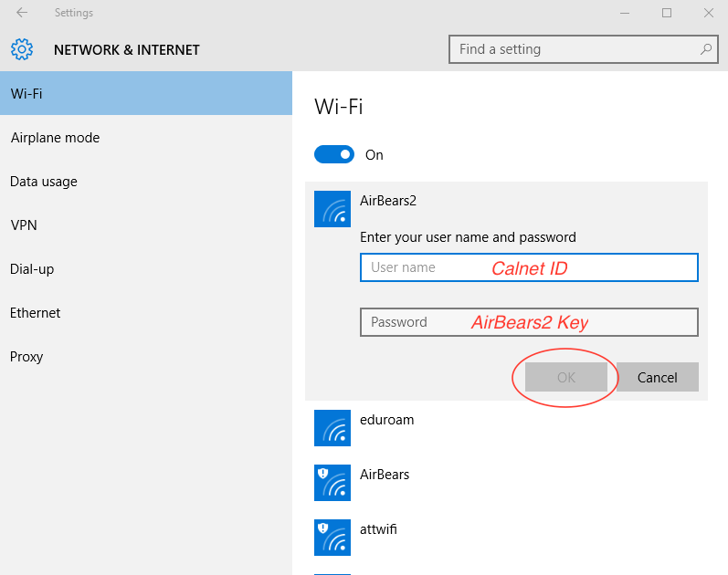The height and width of the screenshot is (575, 728).
Task: Click the settings gear icon
Action: [x=22, y=49]
